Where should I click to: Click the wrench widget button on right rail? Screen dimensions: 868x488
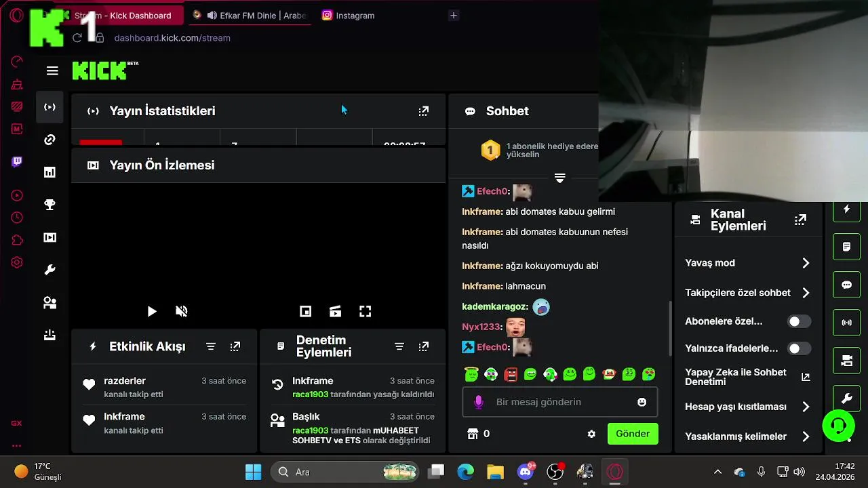pos(846,399)
